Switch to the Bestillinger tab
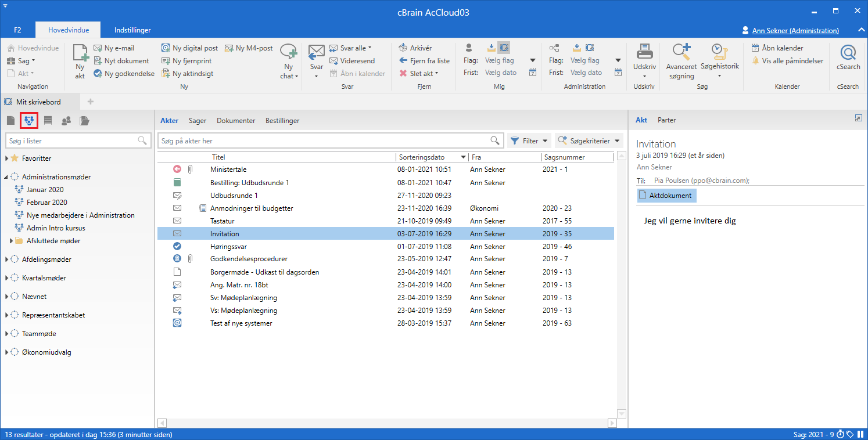This screenshot has height=440, width=868. point(282,121)
